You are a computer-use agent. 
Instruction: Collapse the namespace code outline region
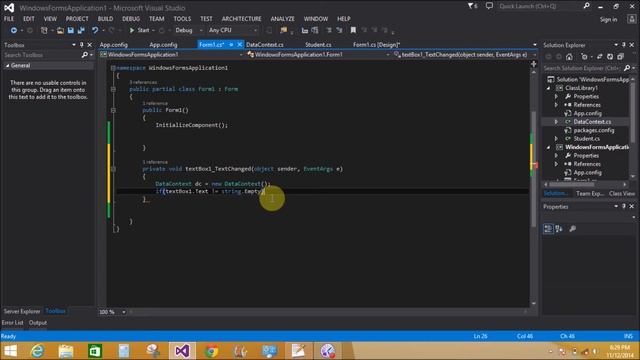tap(113, 68)
